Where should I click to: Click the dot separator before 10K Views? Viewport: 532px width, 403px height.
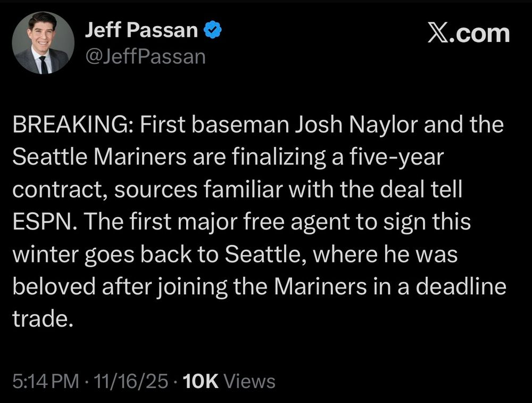pos(176,381)
